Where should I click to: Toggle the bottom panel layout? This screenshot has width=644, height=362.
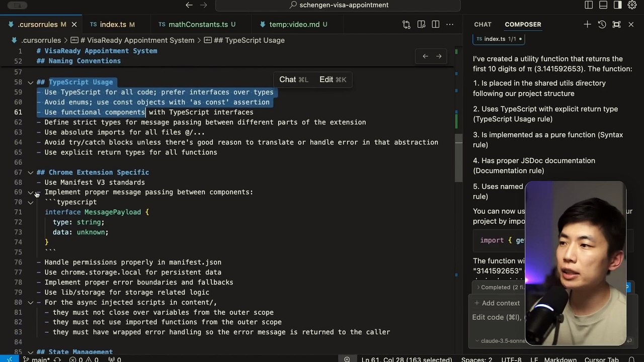pyautogui.click(x=603, y=5)
